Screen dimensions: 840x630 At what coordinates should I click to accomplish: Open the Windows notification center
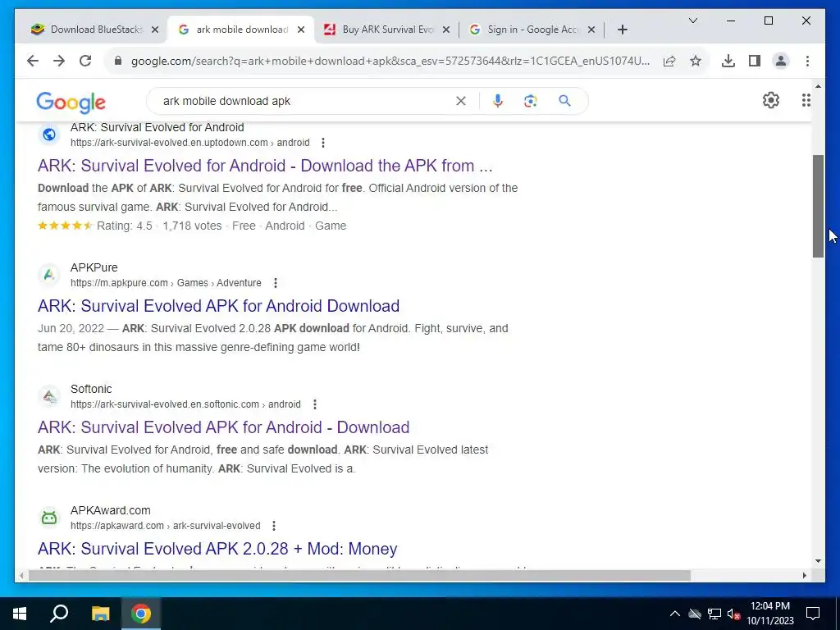pyautogui.click(x=813, y=614)
